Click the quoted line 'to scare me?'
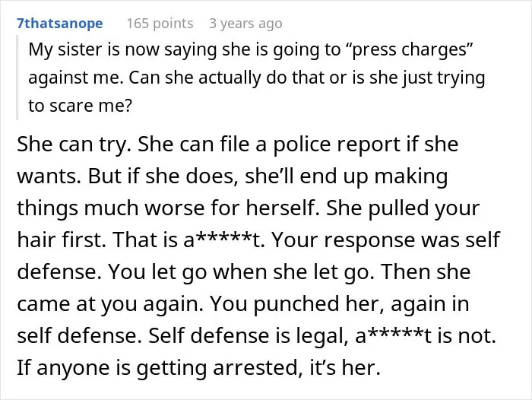 (80, 106)
